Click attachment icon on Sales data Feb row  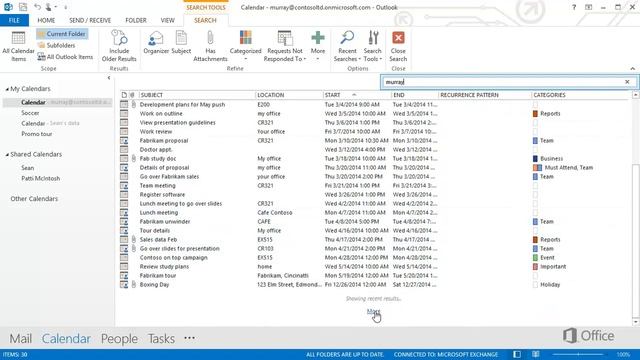coord(133,240)
